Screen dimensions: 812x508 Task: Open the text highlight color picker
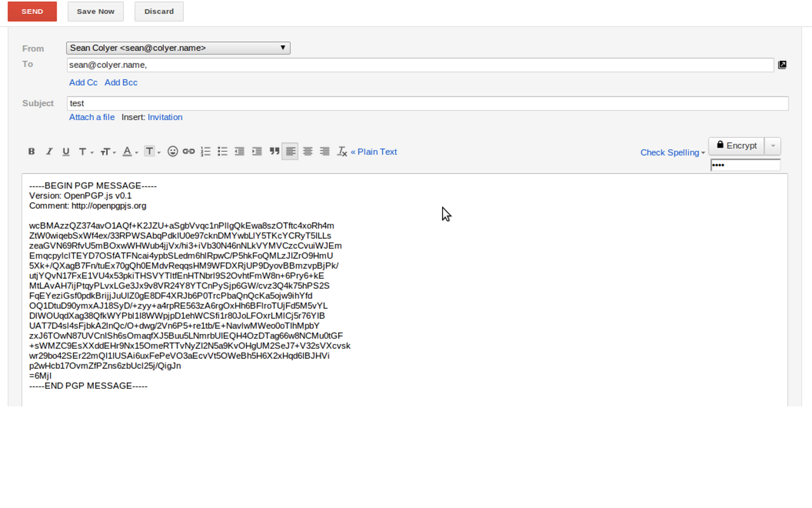tap(152, 151)
